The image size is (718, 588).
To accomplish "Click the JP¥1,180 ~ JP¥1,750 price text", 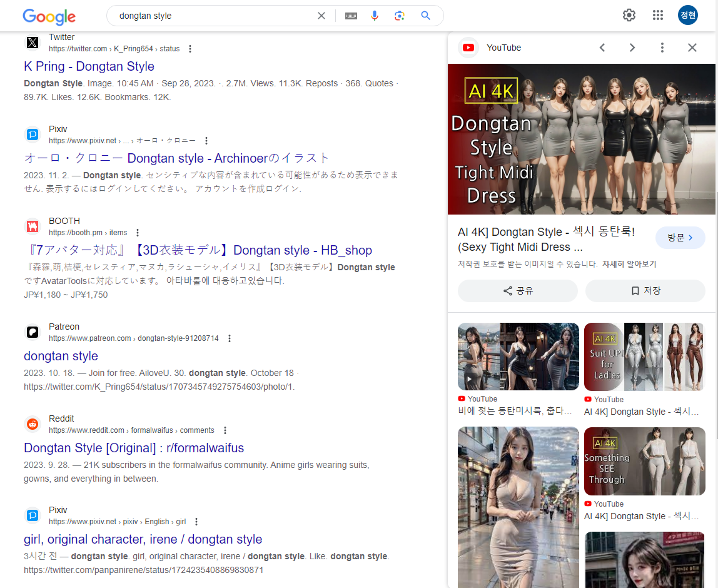I will [66, 295].
